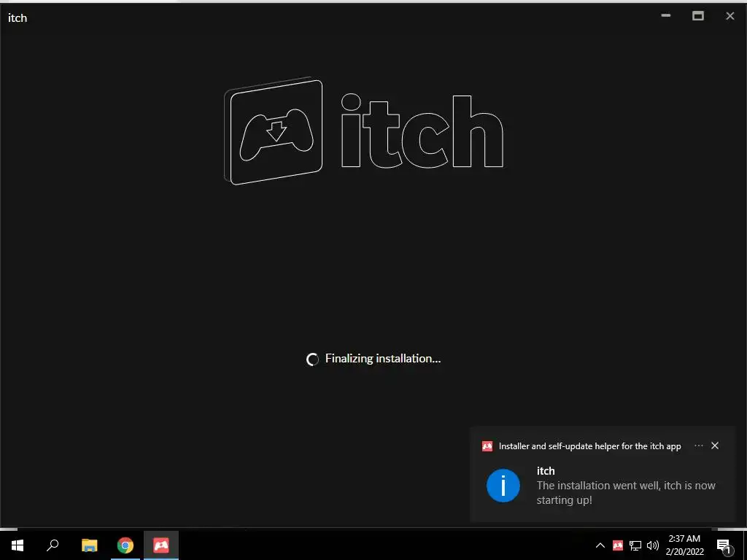747x560 pixels.
Task: Click the notification message "The installation went well"
Action: (x=626, y=493)
